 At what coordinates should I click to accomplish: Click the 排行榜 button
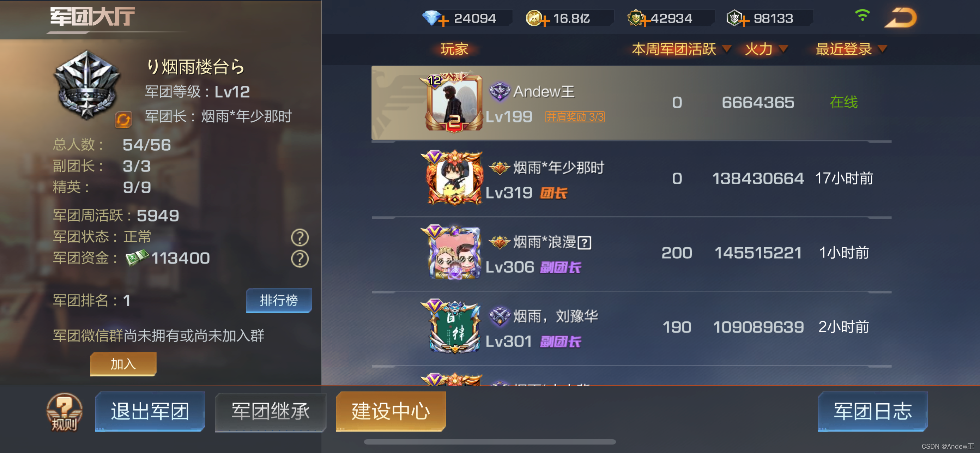pyautogui.click(x=279, y=301)
